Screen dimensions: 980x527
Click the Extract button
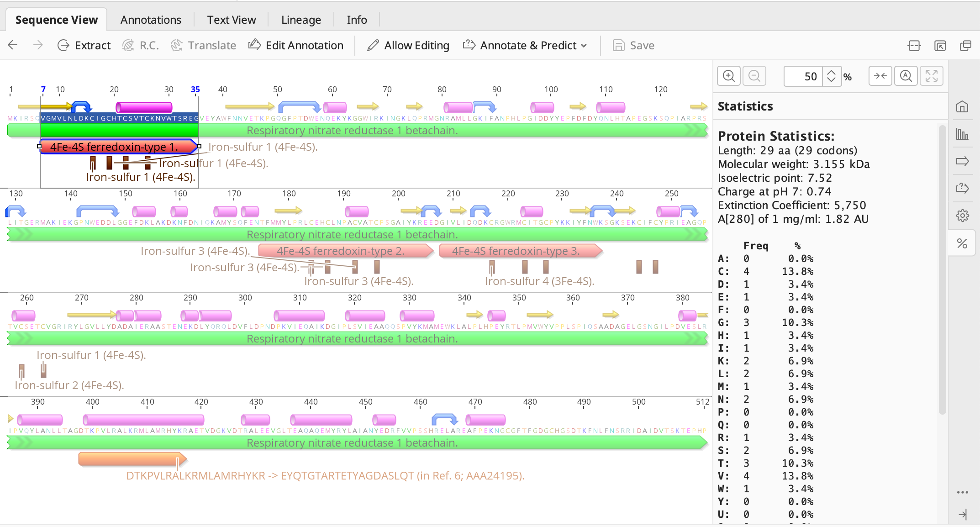(x=84, y=45)
